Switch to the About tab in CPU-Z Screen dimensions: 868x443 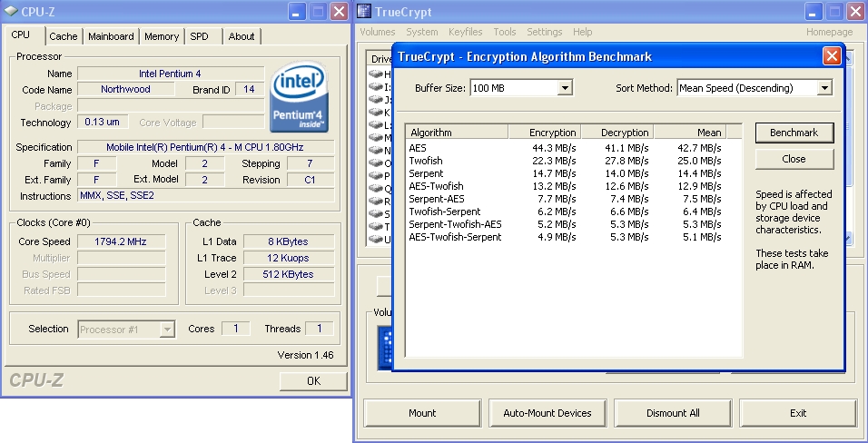[x=242, y=36]
